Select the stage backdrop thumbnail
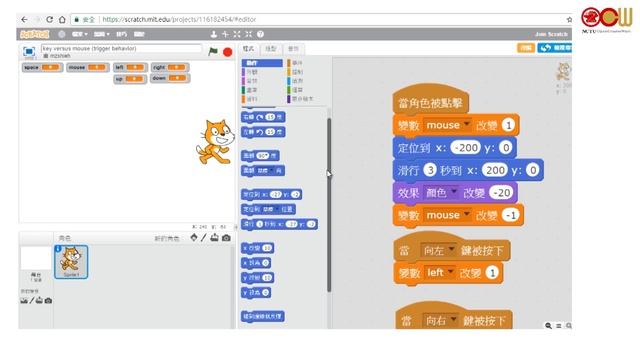This screenshot has width=640, height=360. [x=36, y=259]
